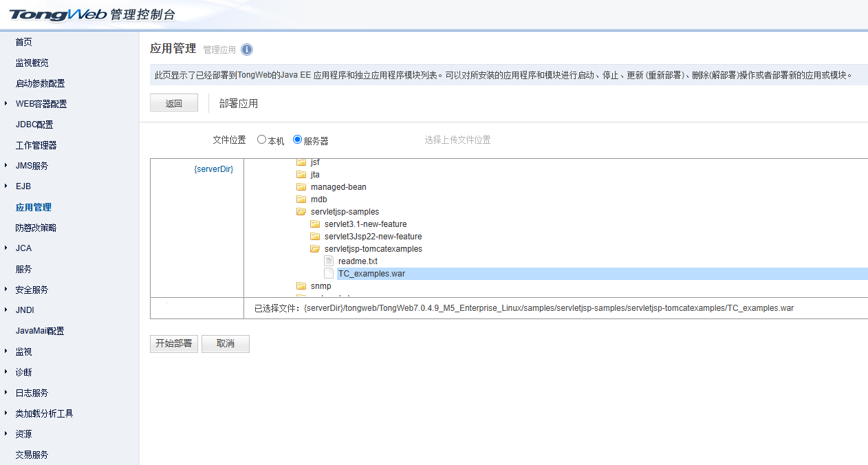Click the readme.txt file icon

point(329,261)
